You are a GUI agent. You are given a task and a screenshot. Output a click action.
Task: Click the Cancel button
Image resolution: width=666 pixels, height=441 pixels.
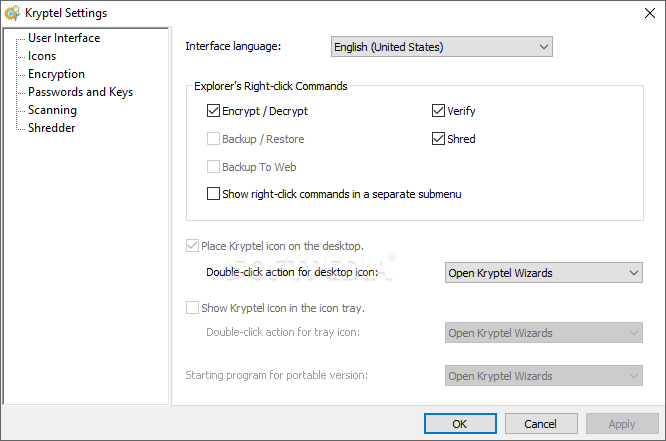541,424
